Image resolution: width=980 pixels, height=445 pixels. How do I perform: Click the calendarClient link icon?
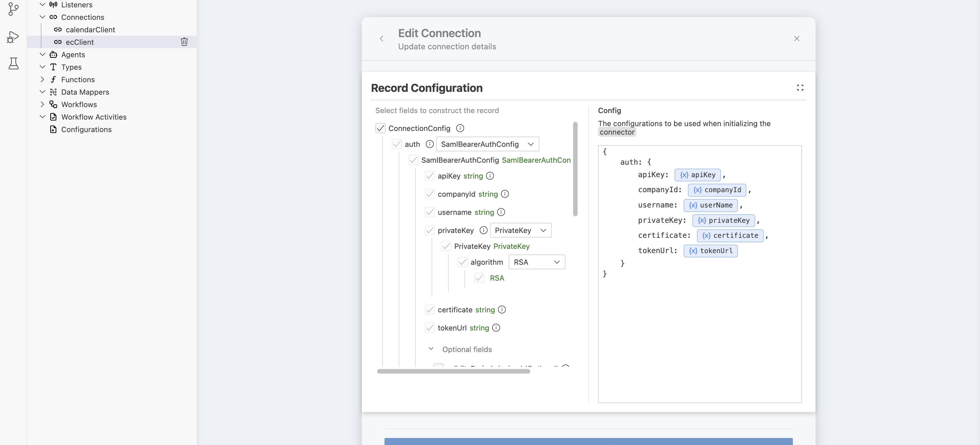(58, 30)
